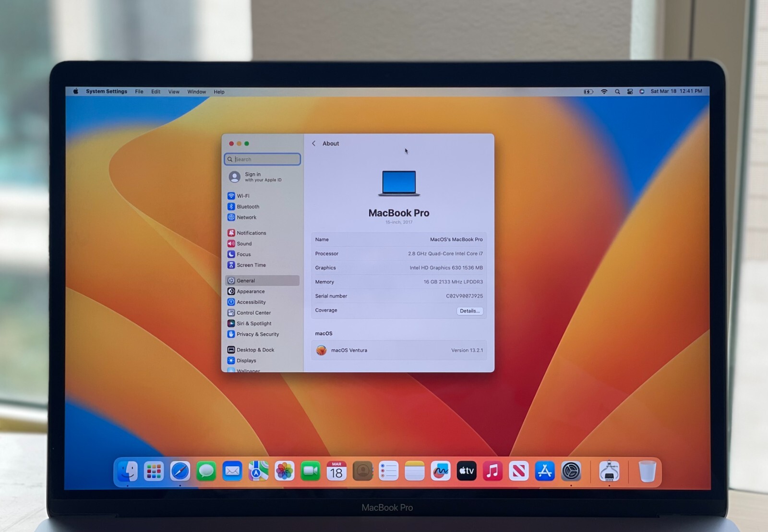
Task: Click serial number C02V90073925
Action: [x=464, y=296]
